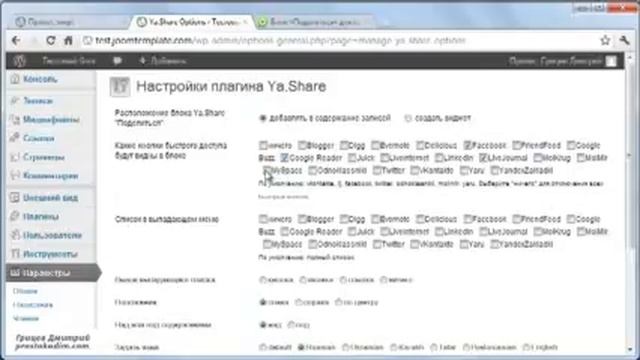This screenshot has width=640, height=360.
Task: Check Twitter in dropdown list section
Action: [377, 244]
